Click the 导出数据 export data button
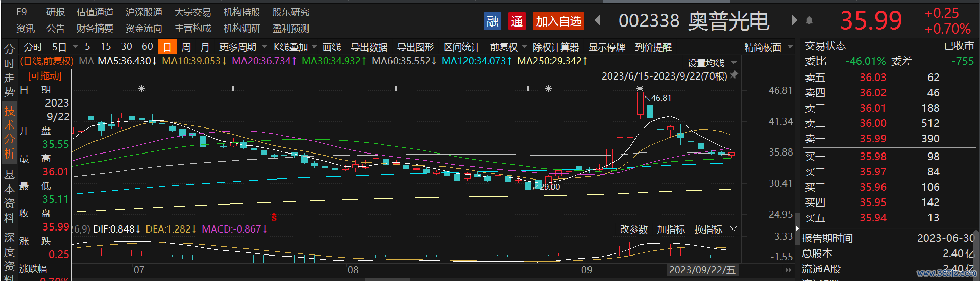 coord(369,47)
